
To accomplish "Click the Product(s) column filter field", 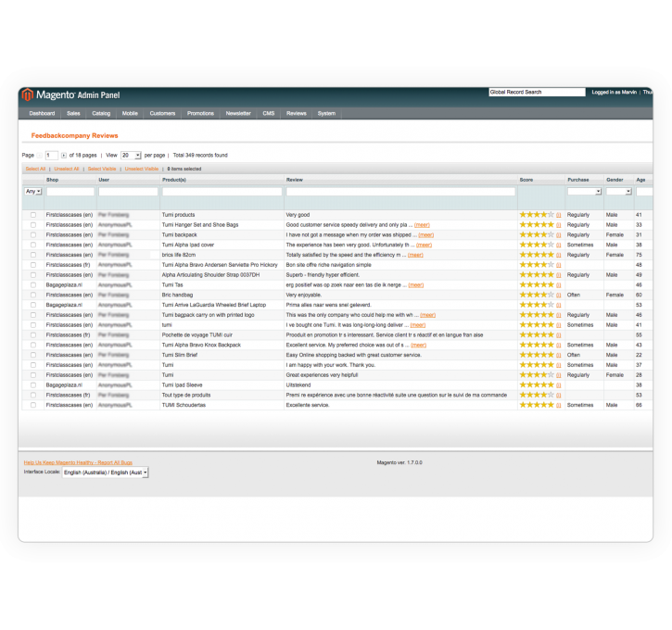I will pos(222,192).
